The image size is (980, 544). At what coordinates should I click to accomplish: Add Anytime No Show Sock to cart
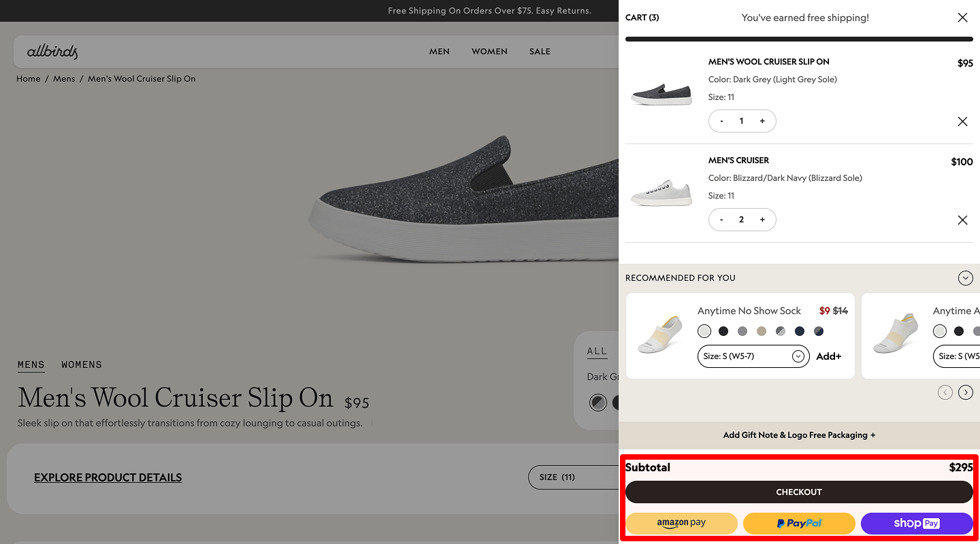828,356
